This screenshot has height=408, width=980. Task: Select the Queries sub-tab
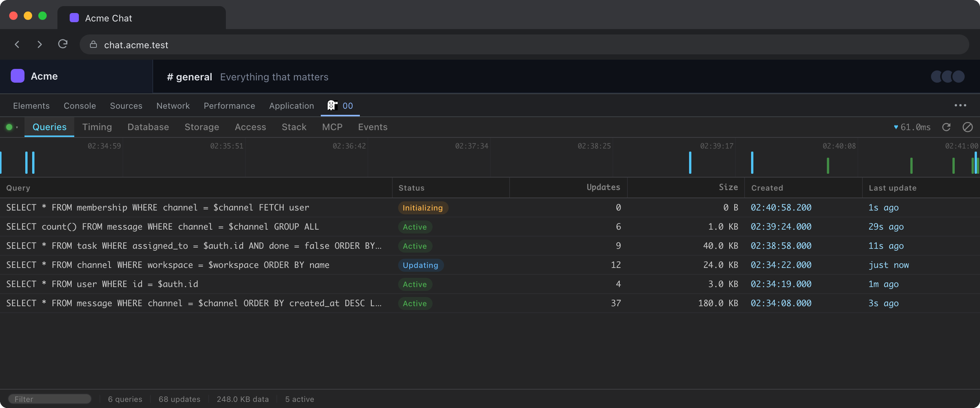(x=49, y=127)
